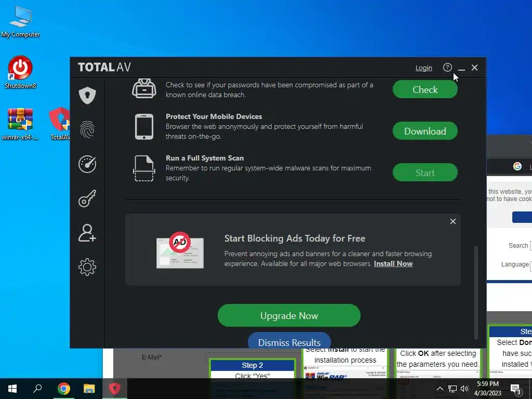Click TotalAV taskbar icon

point(115,389)
